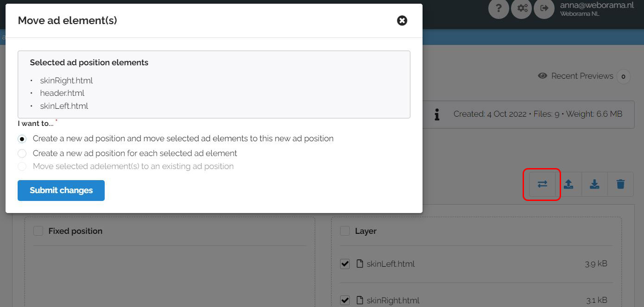Click the eye icon for Recent Previews

(x=543, y=76)
